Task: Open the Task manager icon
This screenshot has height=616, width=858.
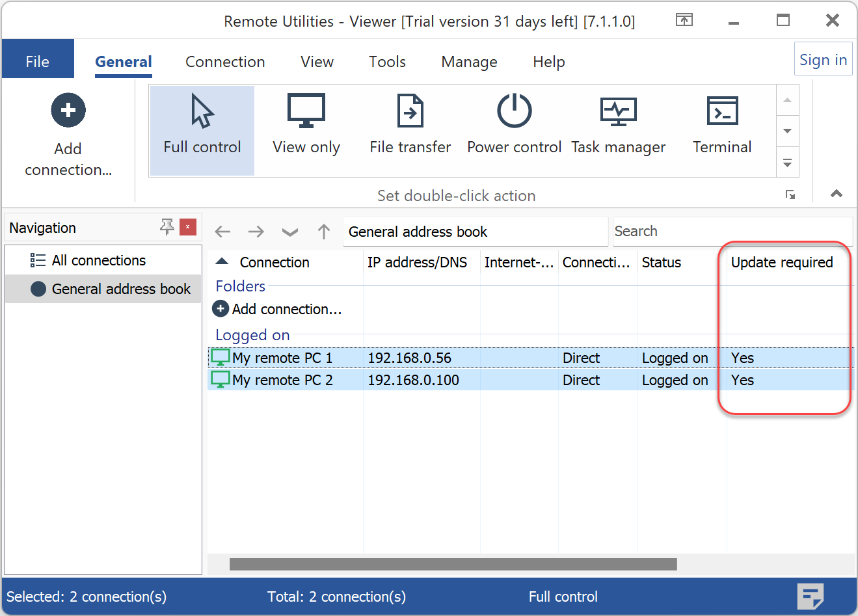Action: click(618, 112)
